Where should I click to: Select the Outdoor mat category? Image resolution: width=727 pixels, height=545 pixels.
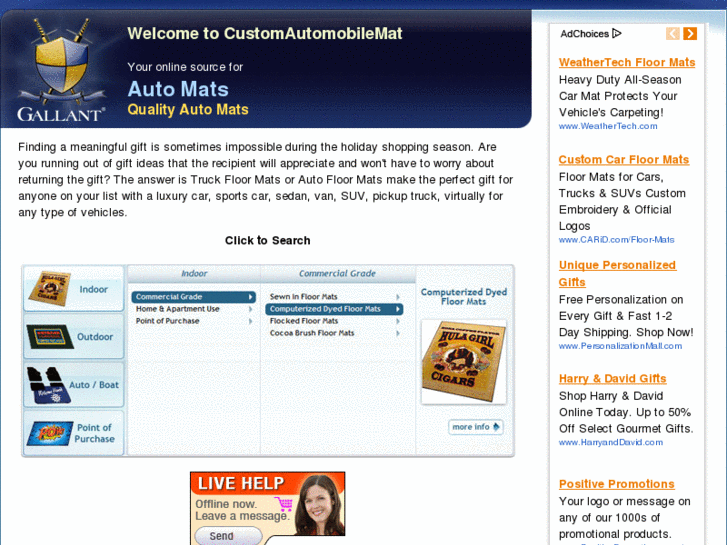click(x=74, y=336)
